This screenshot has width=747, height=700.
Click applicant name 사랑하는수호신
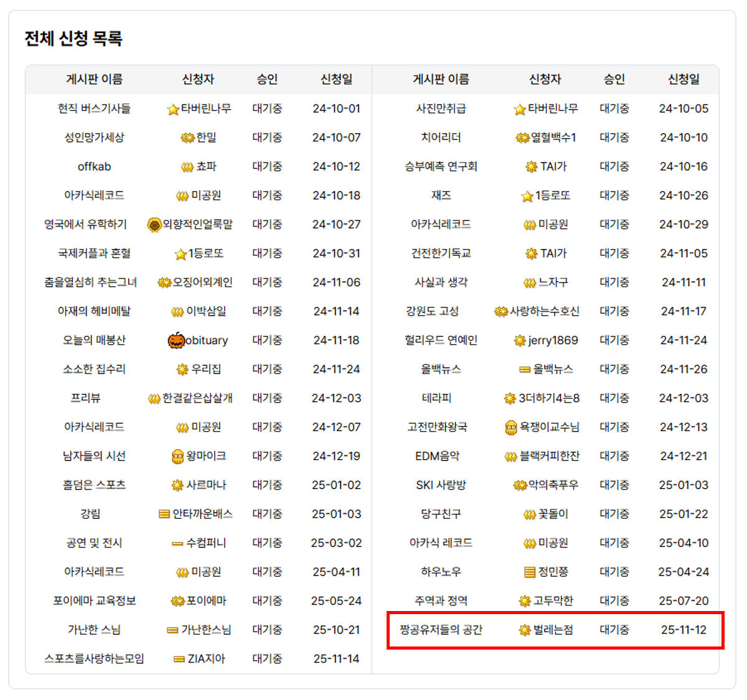(544, 311)
